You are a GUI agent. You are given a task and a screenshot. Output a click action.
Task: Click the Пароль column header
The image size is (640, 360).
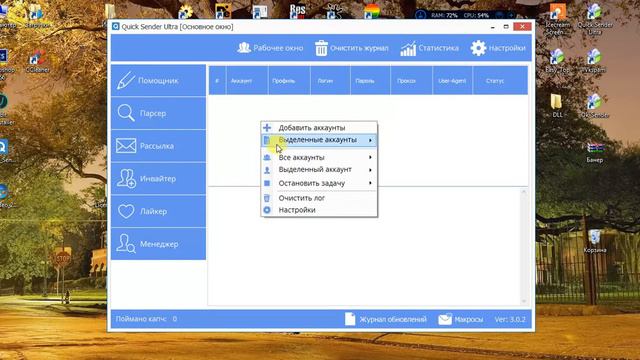click(x=370, y=81)
